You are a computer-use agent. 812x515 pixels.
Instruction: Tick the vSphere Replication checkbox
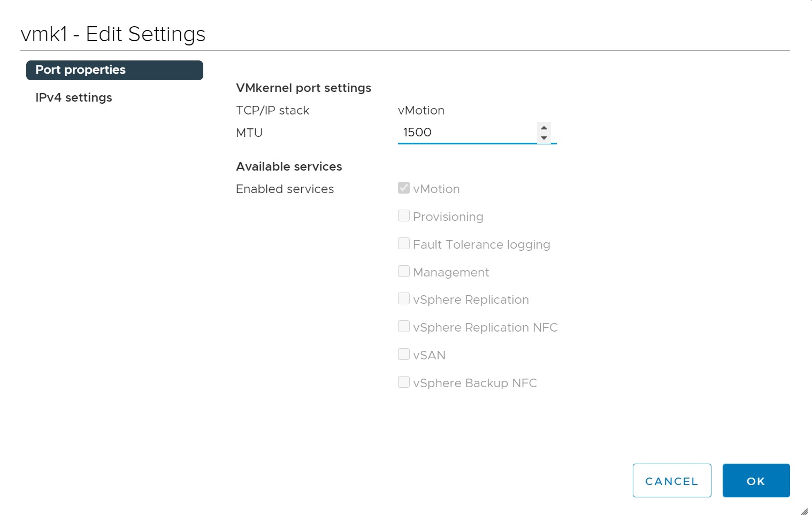(404, 299)
